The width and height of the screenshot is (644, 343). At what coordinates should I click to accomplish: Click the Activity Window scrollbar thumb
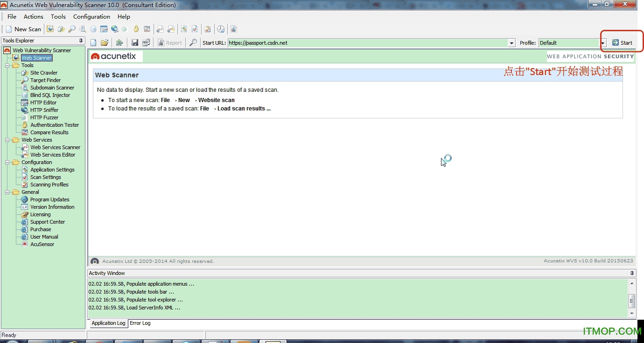coord(632,301)
